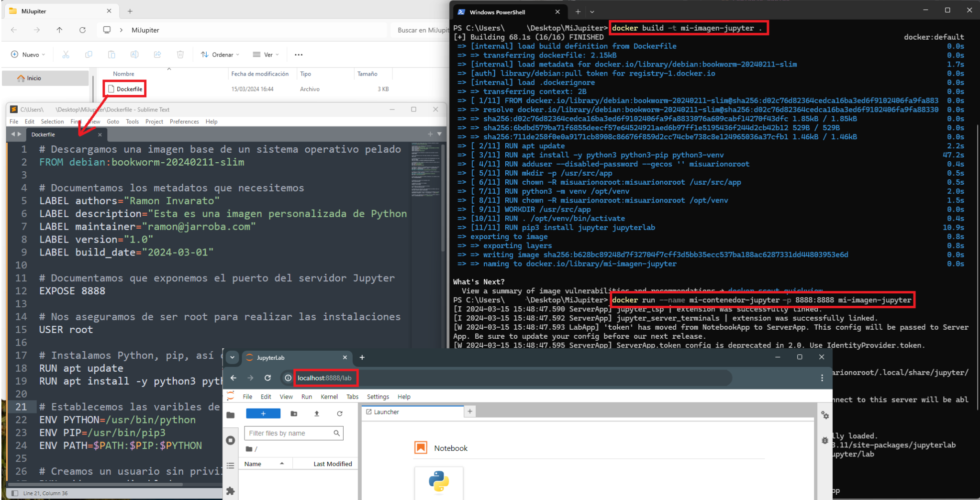This screenshot has width=980, height=500.
Task: Open the Goto menu in Sublime Text
Action: [x=113, y=122]
